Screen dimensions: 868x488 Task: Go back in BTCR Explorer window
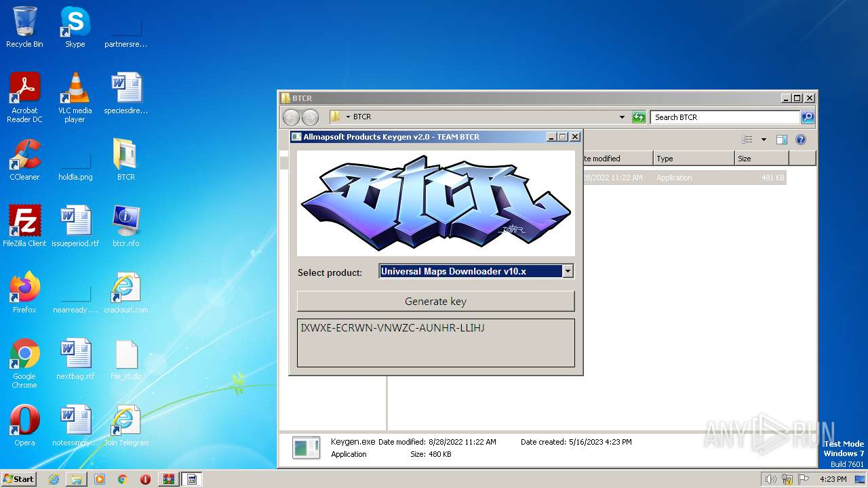point(291,117)
